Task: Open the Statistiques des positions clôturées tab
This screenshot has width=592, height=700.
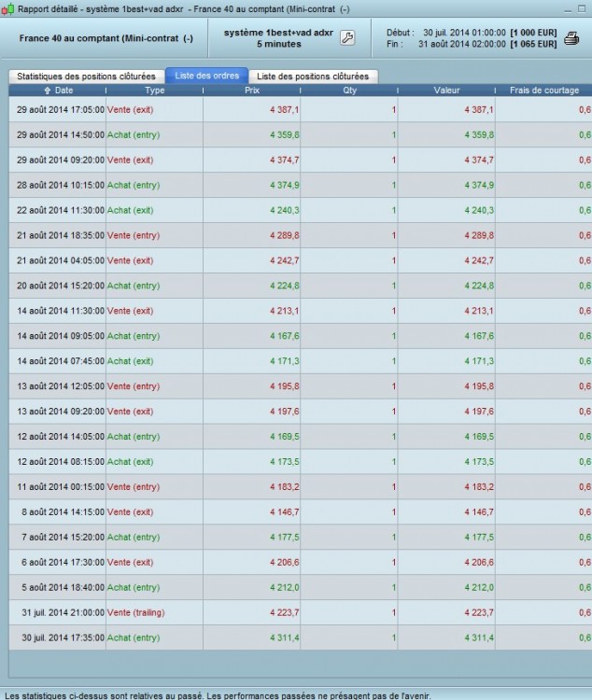Action: tap(86, 77)
